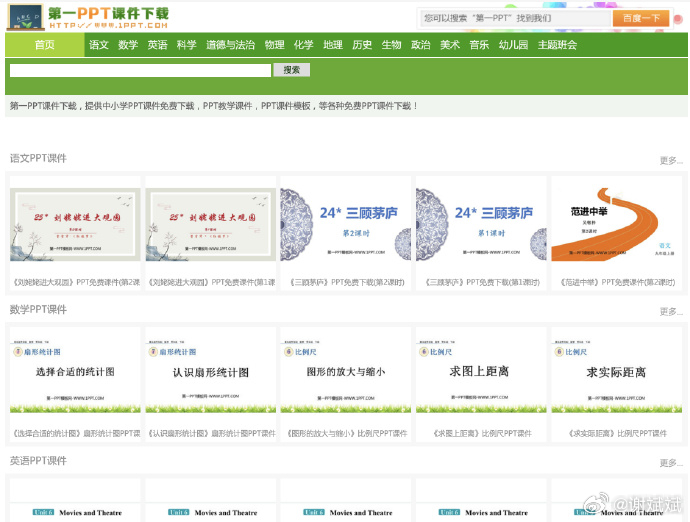Open the 首页 navigation tab

pos(44,45)
